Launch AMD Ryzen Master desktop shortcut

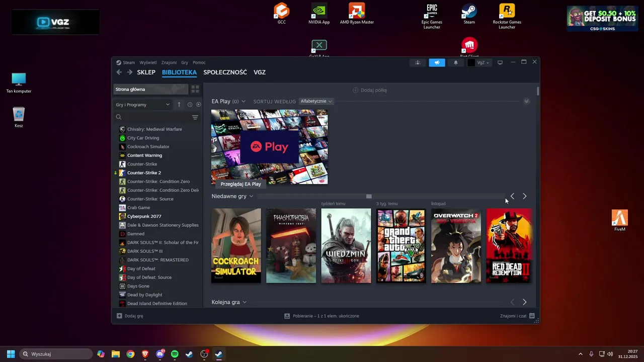tap(357, 14)
